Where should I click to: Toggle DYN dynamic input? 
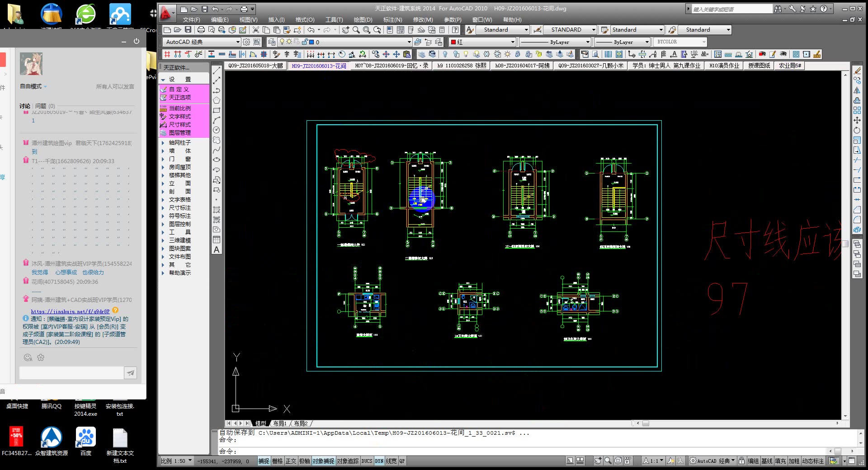(379, 461)
